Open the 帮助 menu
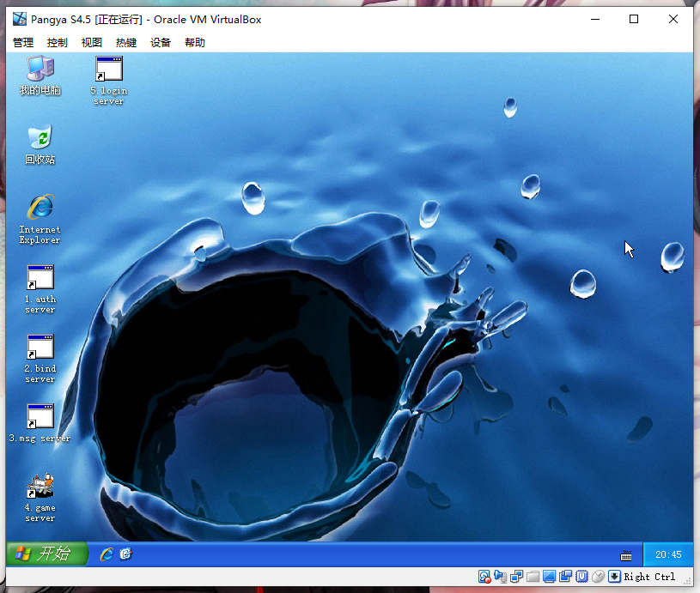The image size is (700, 593). [x=195, y=42]
